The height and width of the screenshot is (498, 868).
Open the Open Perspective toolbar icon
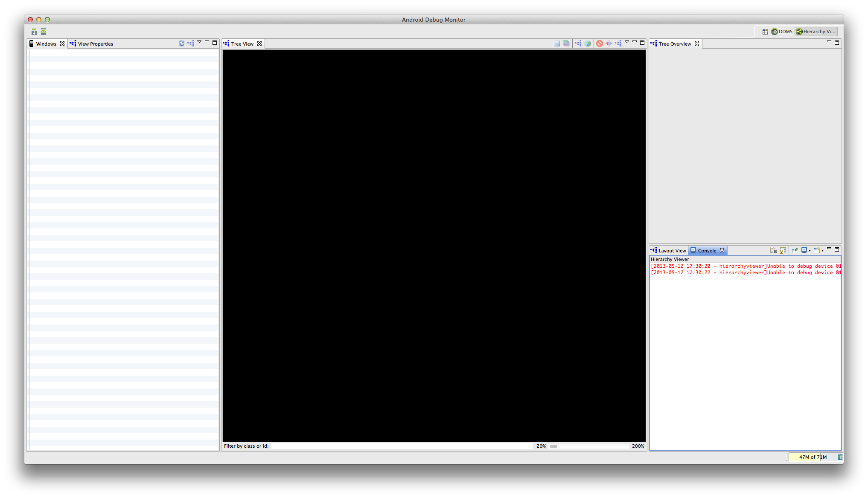(765, 32)
